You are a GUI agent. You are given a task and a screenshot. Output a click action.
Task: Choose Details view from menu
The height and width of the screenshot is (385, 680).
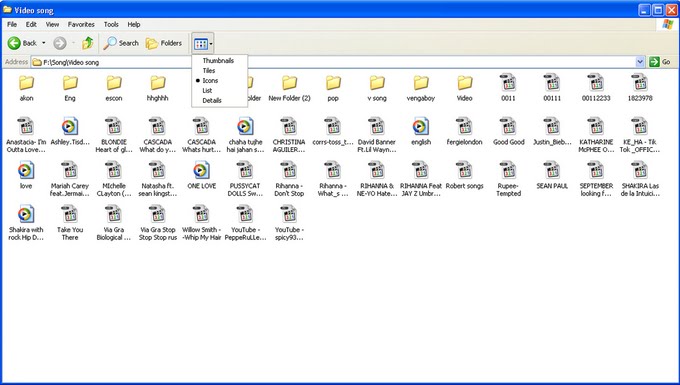212,101
